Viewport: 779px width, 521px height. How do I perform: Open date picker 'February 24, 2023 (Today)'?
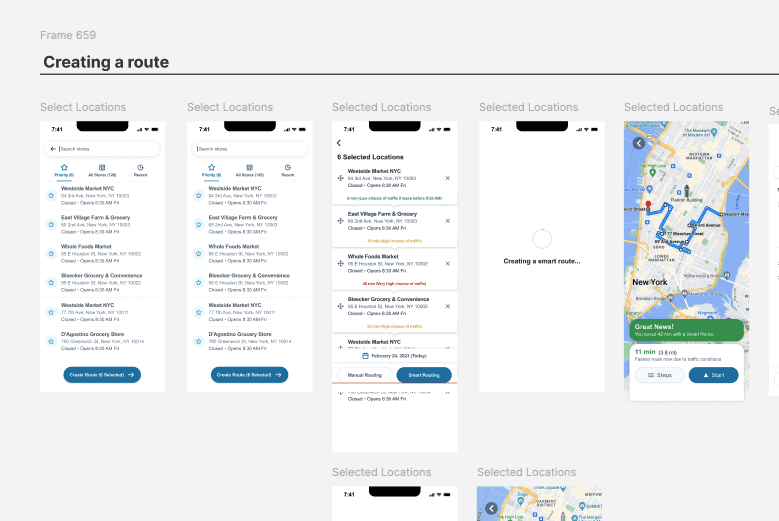point(394,356)
